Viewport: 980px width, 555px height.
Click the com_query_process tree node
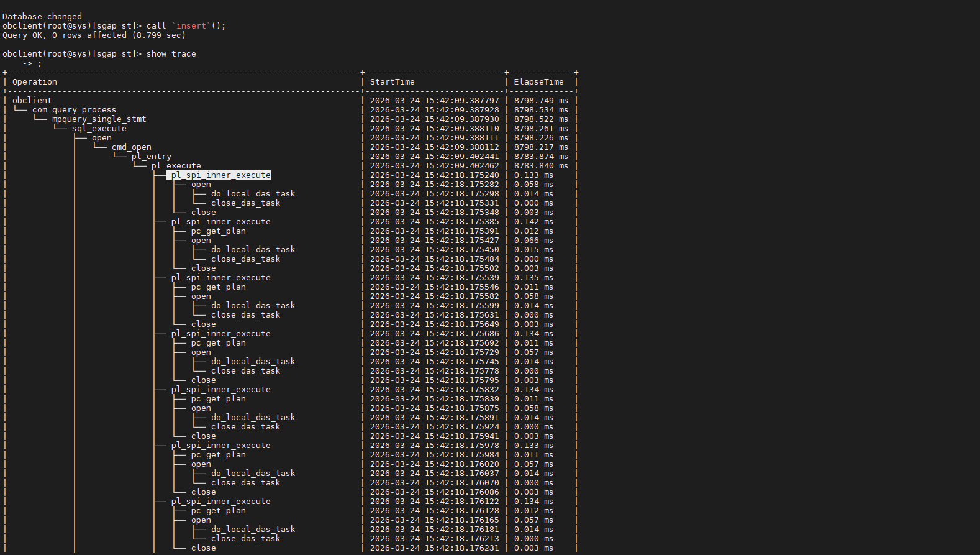click(74, 110)
